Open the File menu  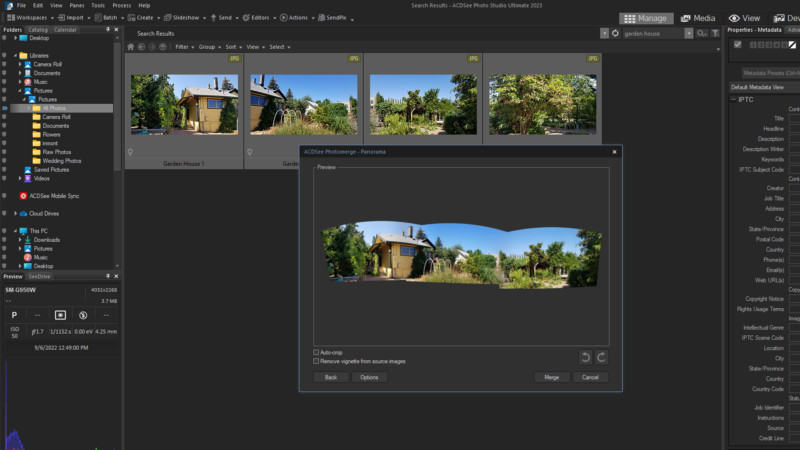[x=21, y=6]
